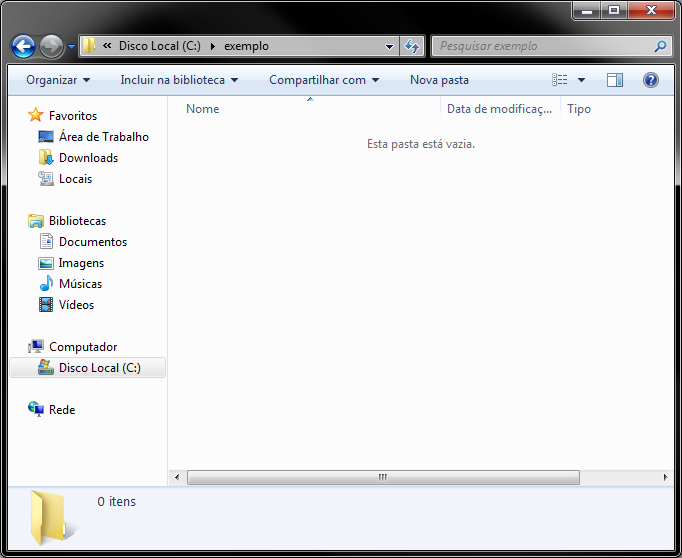Screen dimensions: 682x558
Task: Open Help with the question mark icon
Action: 651,80
